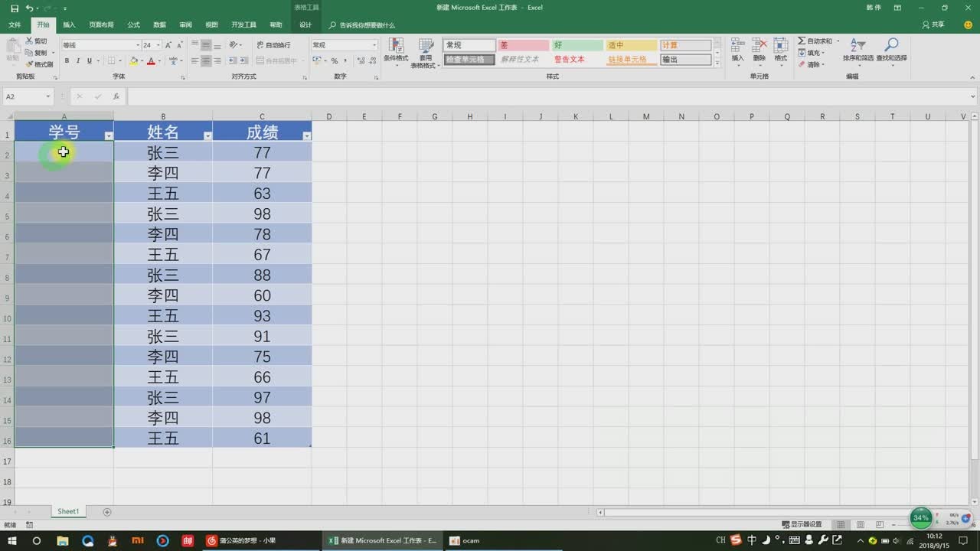Image resolution: width=980 pixels, height=551 pixels.
Task: Toggle Italic formatting
Action: point(78,60)
